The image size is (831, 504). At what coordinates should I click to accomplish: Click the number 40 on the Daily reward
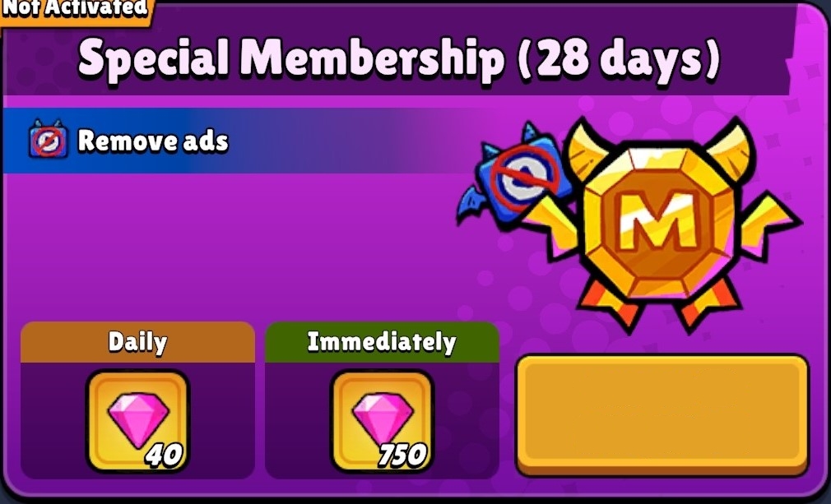pos(165,455)
